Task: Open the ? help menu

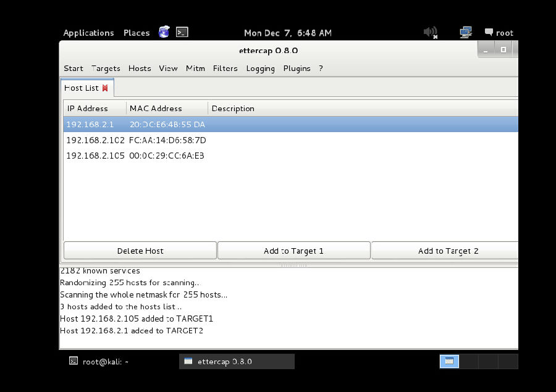Action: click(321, 69)
